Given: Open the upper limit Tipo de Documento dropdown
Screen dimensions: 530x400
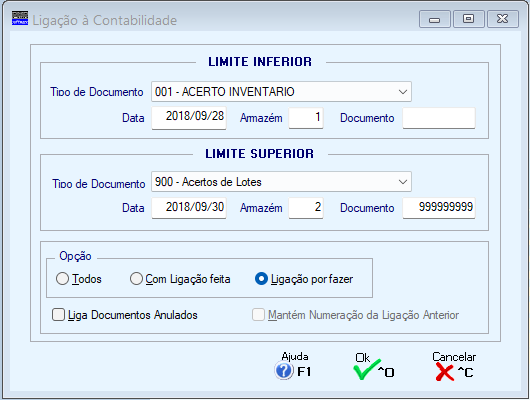Looking at the screenshot, I should tap(403, 182).
